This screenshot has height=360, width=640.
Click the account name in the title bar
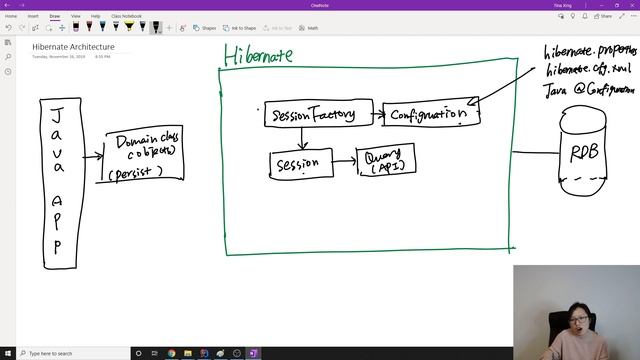click(x=562, y=5)
